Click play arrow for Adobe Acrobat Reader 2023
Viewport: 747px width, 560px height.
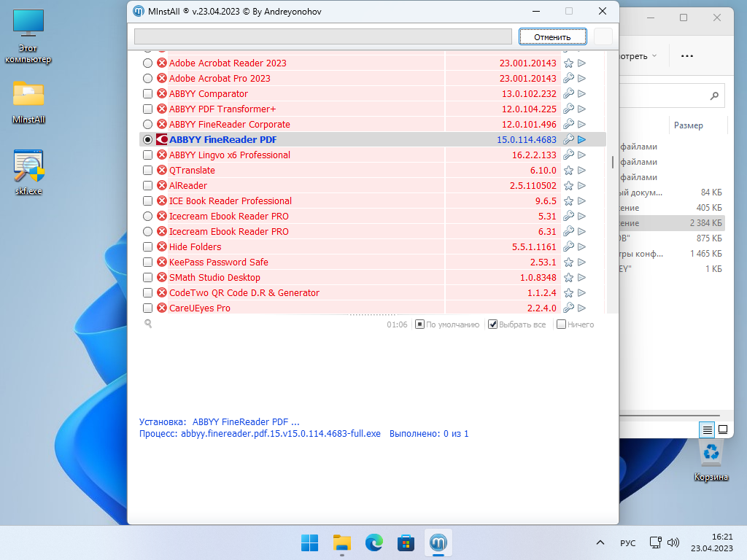[581, 63]
